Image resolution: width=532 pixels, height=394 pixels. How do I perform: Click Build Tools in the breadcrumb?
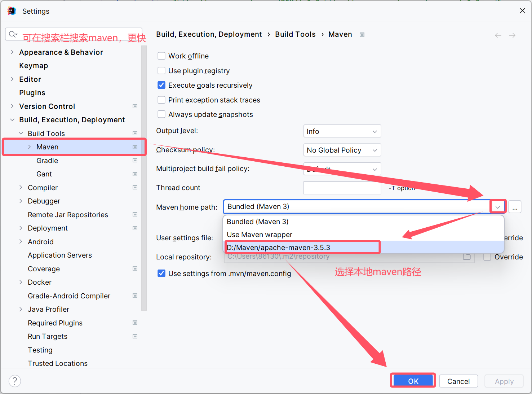click(295, 34)
